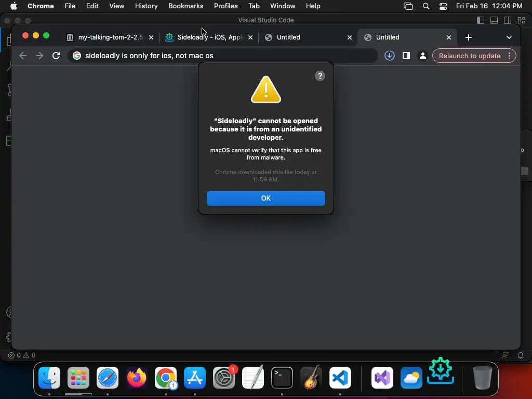Click OK in the Sideloadly warning dialog
532x399 pixels.
(265, 198)
